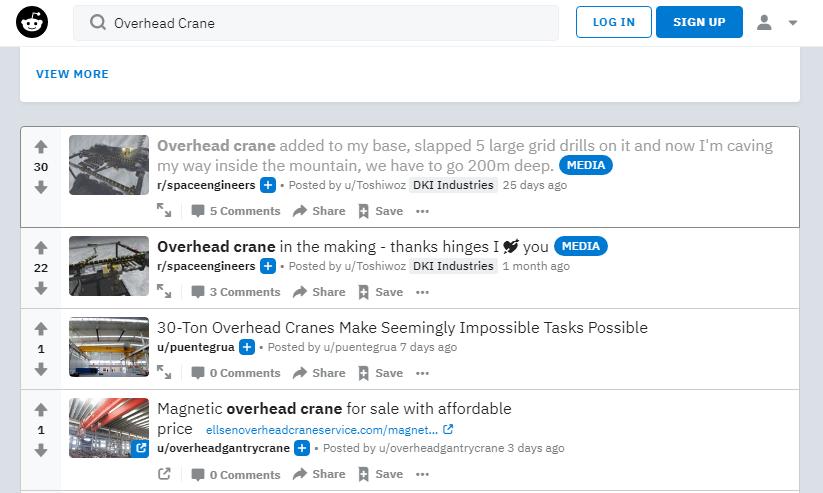Click the Reddit logo icon
The height and width of the screenshot is (493, 823).
click(x=32, y=22)
